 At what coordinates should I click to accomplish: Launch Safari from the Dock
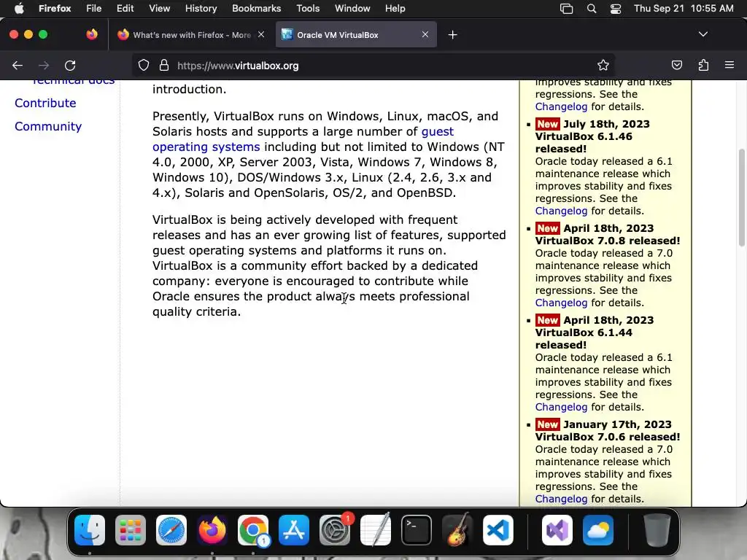click(x=171, y=530)
